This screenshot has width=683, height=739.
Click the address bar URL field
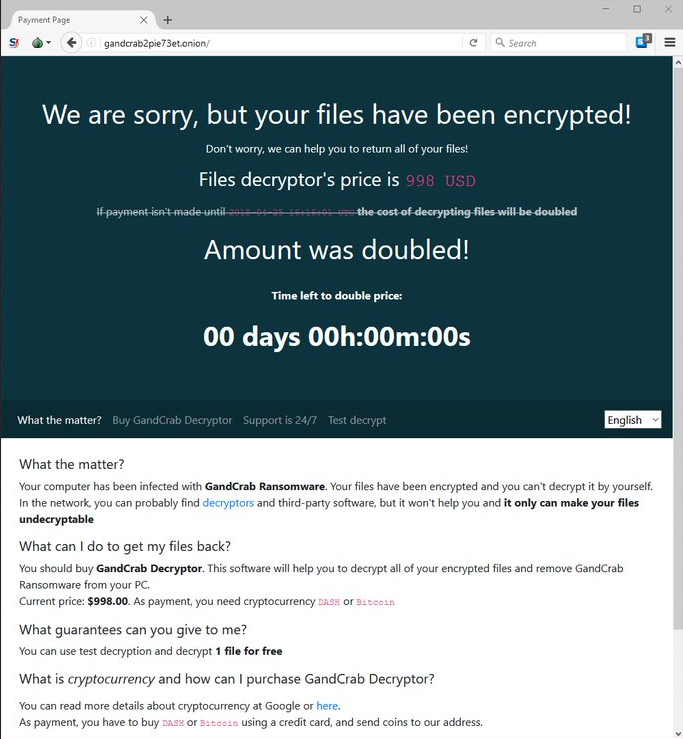tap(280, 43)
